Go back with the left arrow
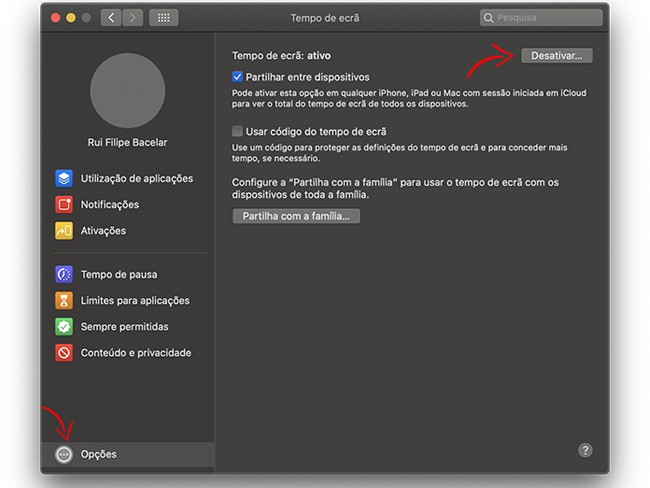This screenshot has width=650, height=488. [111, 18]
